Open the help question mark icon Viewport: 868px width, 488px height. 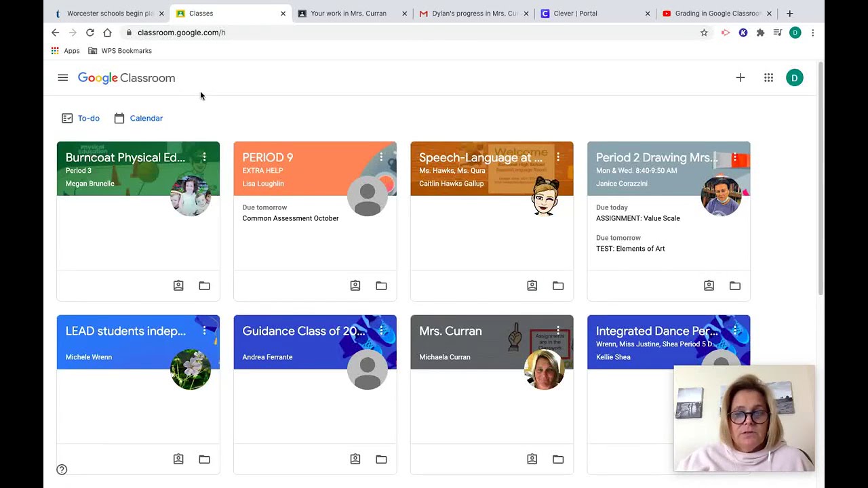62,470
